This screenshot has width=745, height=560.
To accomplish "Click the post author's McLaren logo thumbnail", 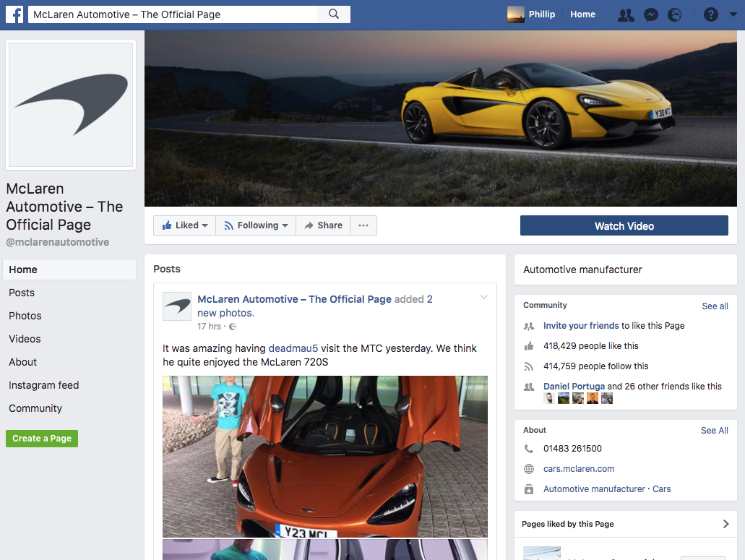I will pyautogui.click(x=177, y=306).
